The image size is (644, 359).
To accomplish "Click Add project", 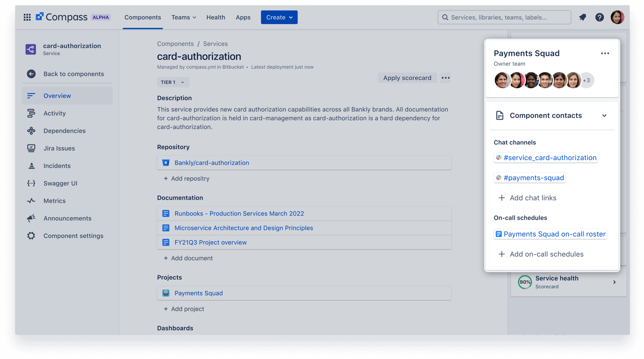I will 184,309.
